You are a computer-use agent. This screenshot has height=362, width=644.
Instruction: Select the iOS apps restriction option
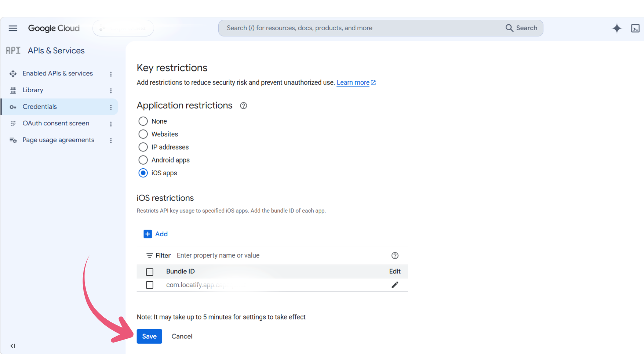(x=143, y=173)
